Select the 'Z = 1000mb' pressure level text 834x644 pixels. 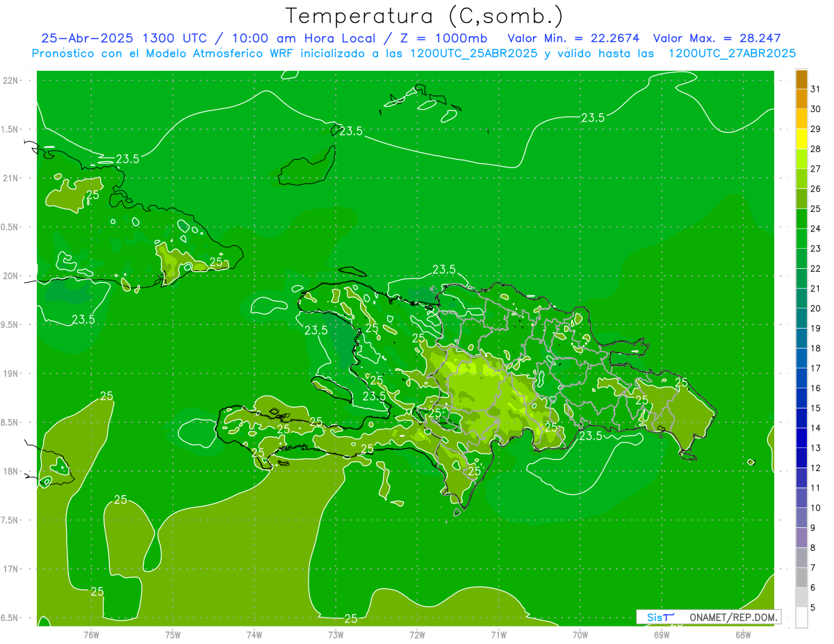pos(440,38)
